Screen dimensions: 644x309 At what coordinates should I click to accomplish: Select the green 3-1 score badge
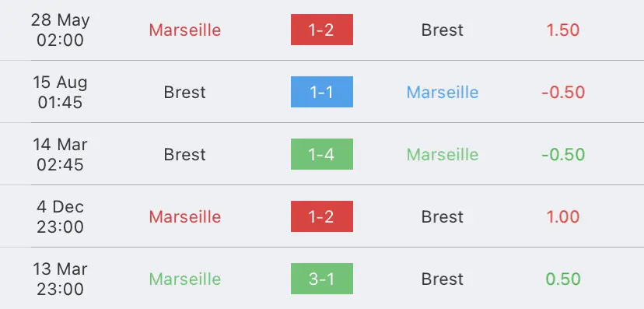click(321, 279)
